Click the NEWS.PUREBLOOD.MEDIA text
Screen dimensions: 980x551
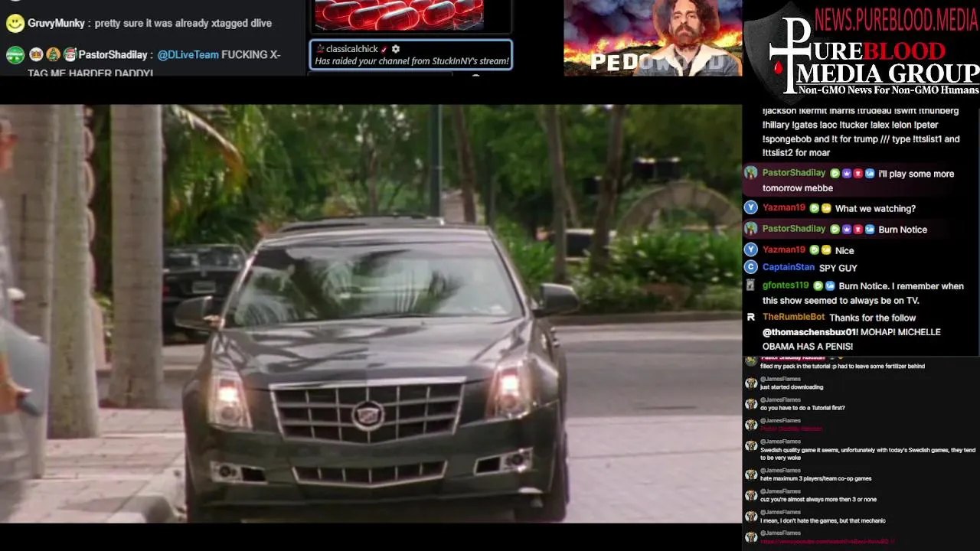click(896, 18)
